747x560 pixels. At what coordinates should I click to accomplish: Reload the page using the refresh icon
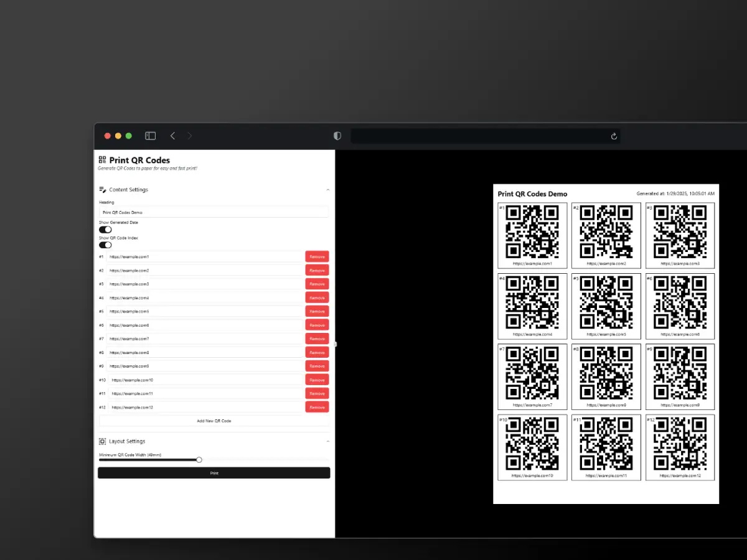tap(614, 136)
